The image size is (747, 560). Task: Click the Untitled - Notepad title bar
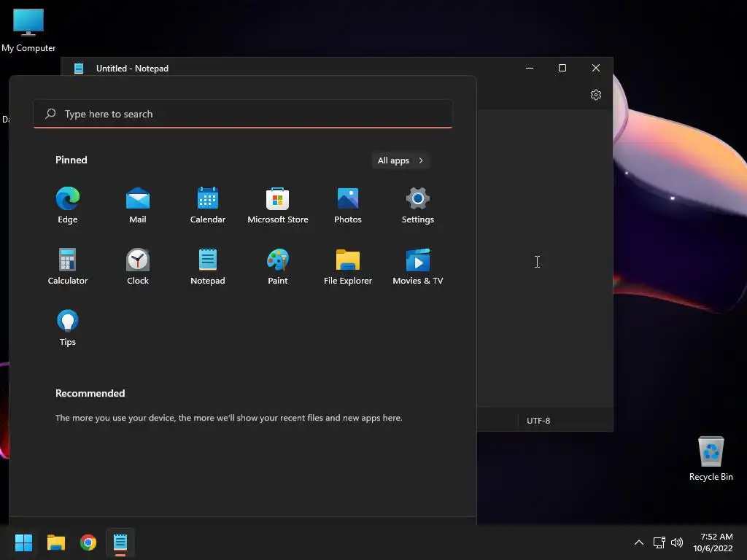132,68
